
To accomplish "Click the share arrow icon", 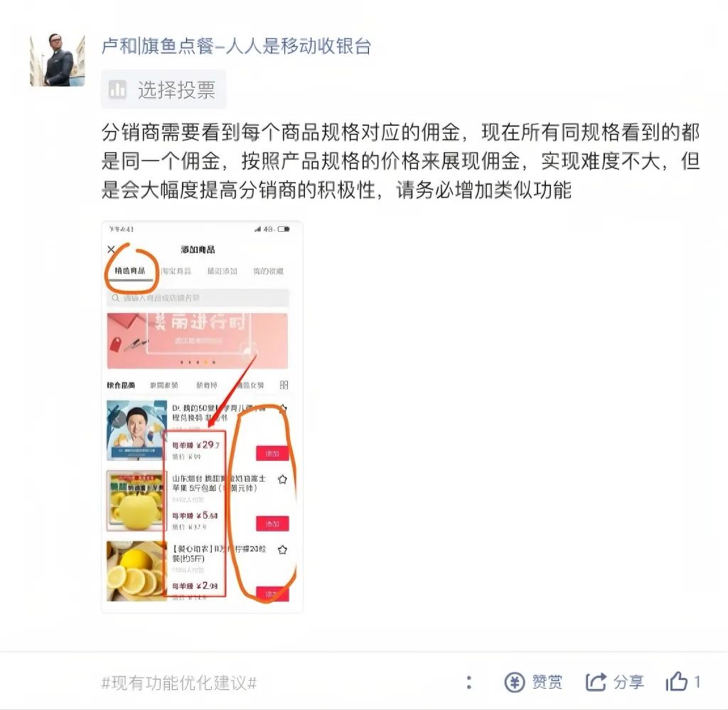I will (x=596, y=682).
